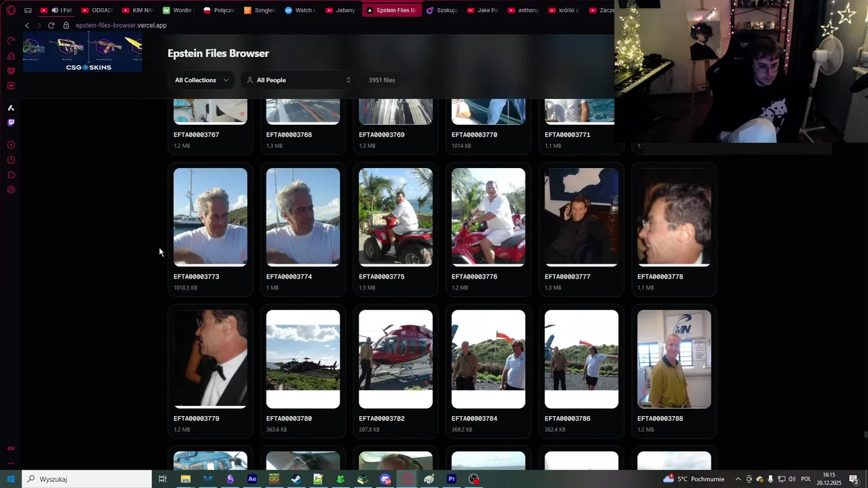Screen dimensions: 868x488
Task: Open History clock icon in sidebar
Action: click(x=11, y=160)
